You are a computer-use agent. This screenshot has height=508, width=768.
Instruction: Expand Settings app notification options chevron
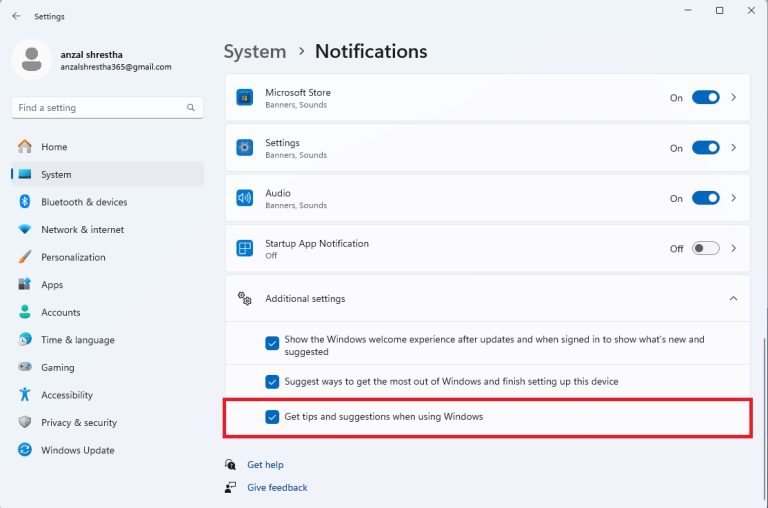tap(734, 148)
